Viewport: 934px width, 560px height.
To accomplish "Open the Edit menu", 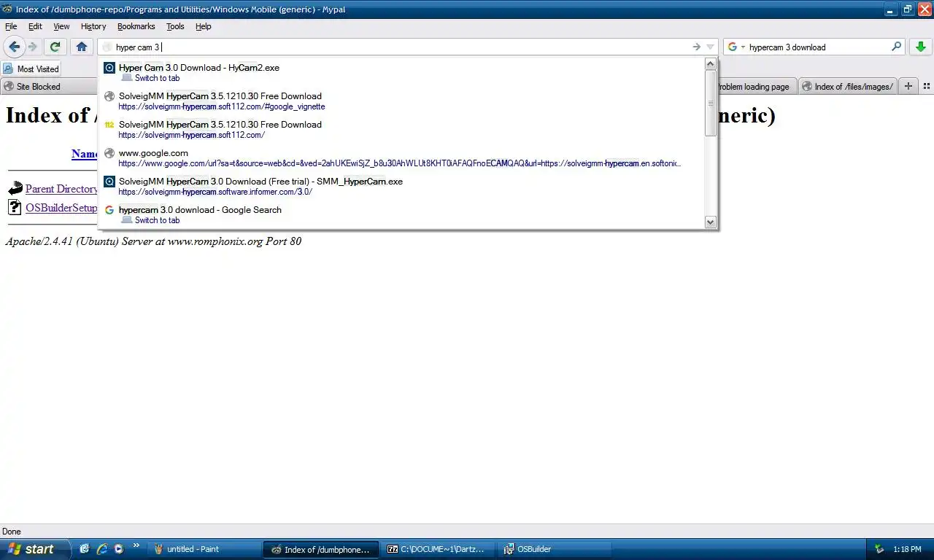I will pos(35,26).
